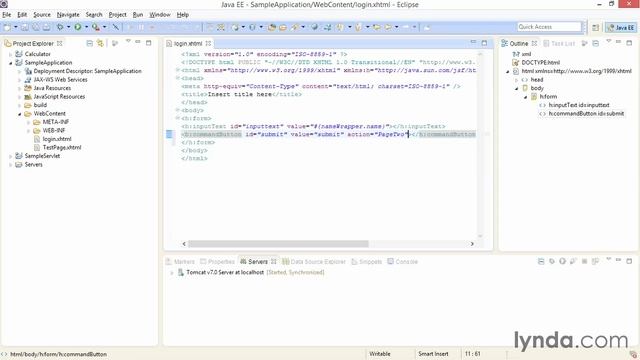Screen dimensions: 640x360
Task: Maximize the Servers view panel
Action: point(629,261)
